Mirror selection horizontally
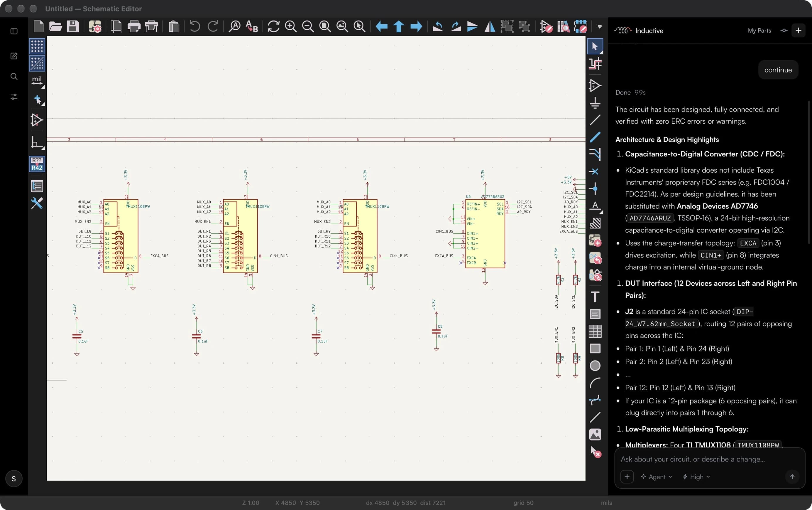 490,26
